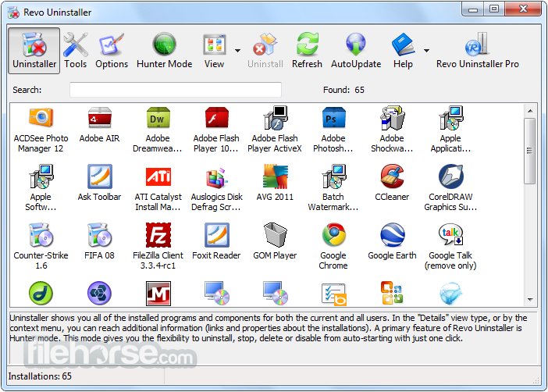Select the red M program icon
Image resolution: width=548 pixels, height=392 pixels.
pyautogui.click(x=158, y=294)
